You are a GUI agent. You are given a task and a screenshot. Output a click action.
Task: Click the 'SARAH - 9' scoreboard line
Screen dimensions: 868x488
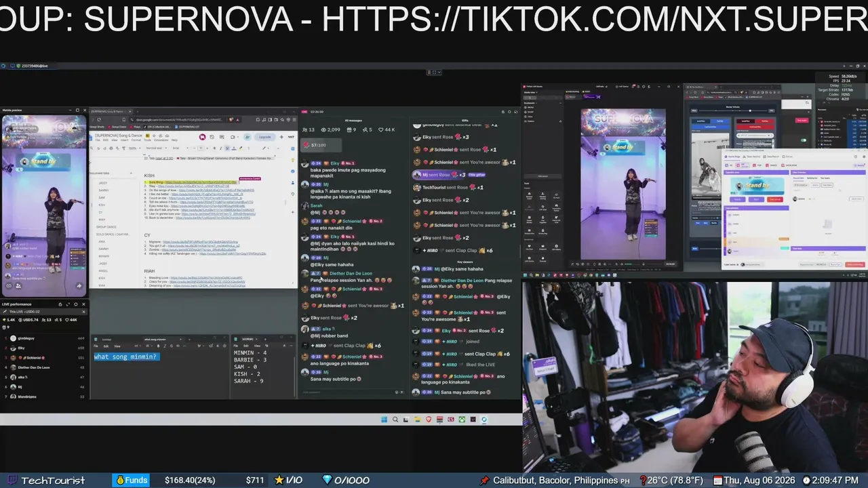coord(248,381)
